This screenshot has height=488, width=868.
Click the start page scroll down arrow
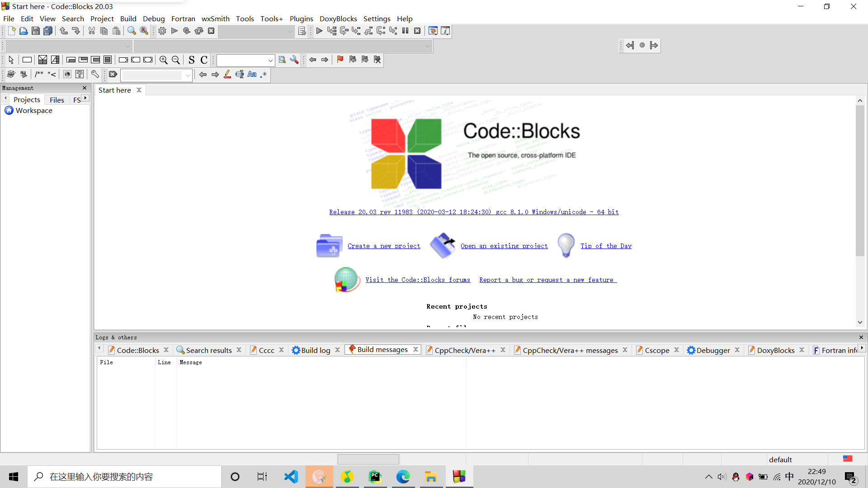pos(860,322)
